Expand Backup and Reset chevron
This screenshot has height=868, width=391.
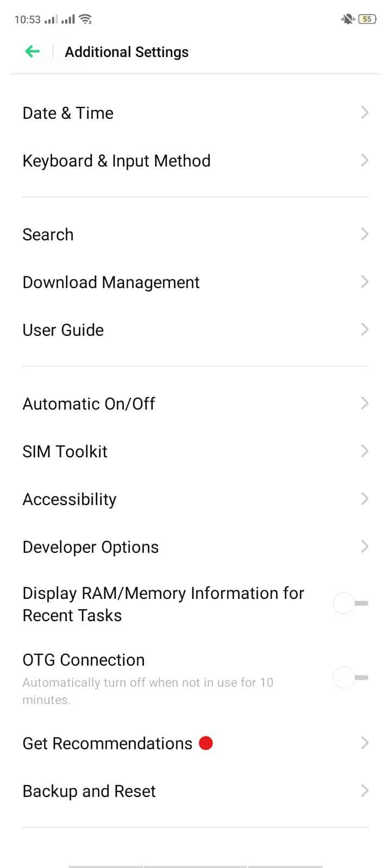[x=364, y=791]
